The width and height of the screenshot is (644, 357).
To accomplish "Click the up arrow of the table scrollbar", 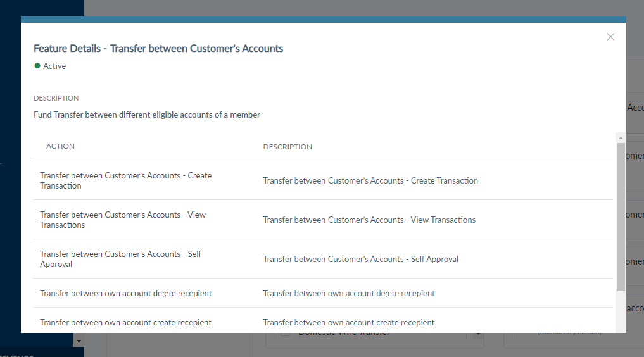I will click(621, 138).
